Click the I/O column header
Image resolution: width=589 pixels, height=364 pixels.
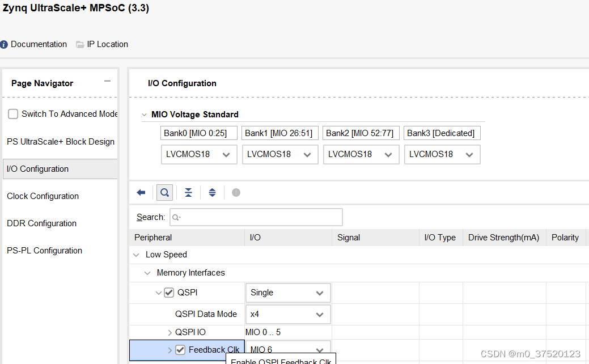(x=288, y=238)
